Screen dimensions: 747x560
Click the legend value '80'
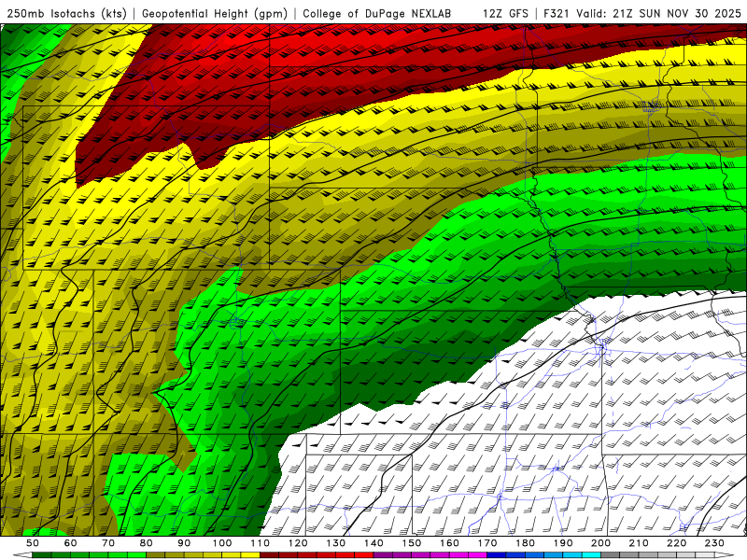click(x=147, y=543)
